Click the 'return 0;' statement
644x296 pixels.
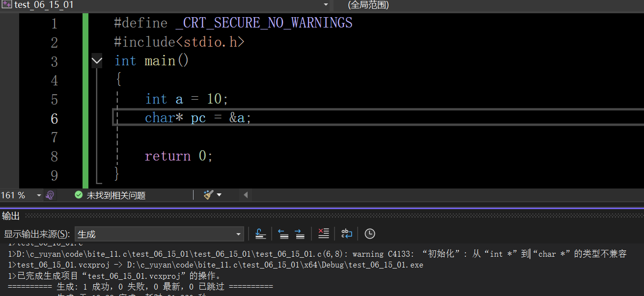(x=179, y=156)
